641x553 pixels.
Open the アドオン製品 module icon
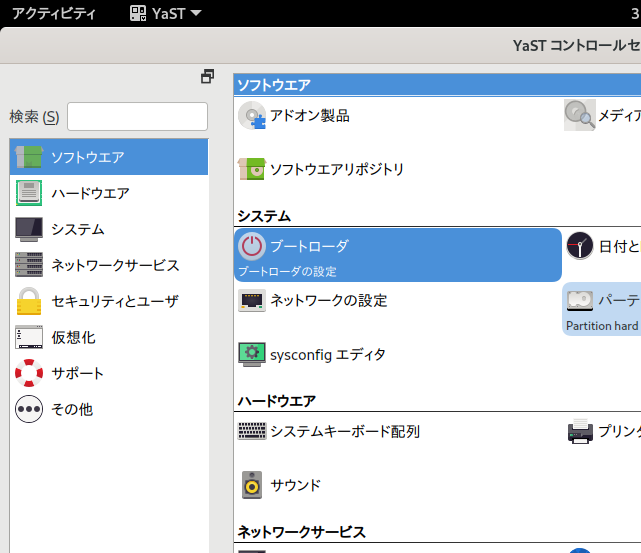point(252,116)
